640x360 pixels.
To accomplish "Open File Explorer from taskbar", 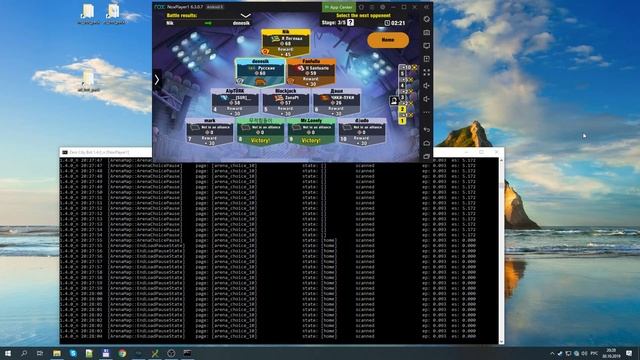I will point(57,353).
